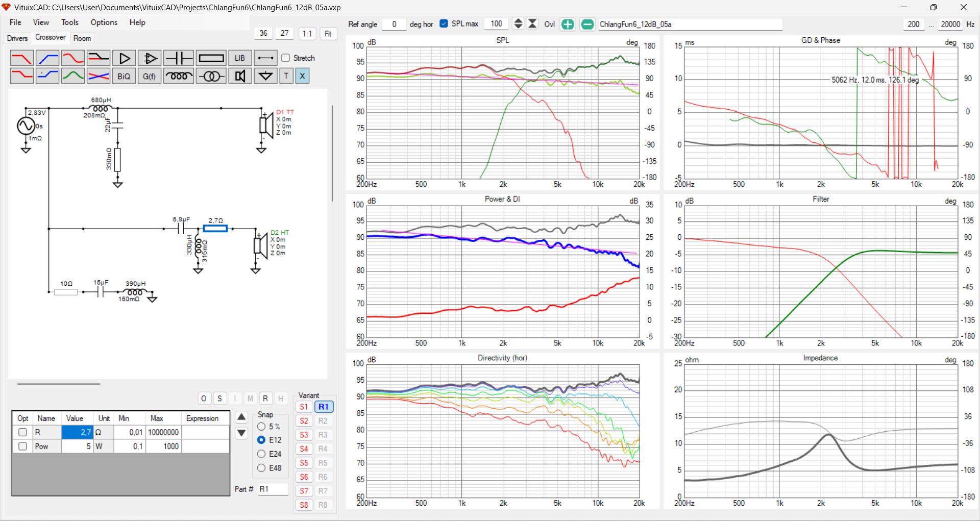
Task: Pick the resistor component icon
Action: [x=211, y=58]
